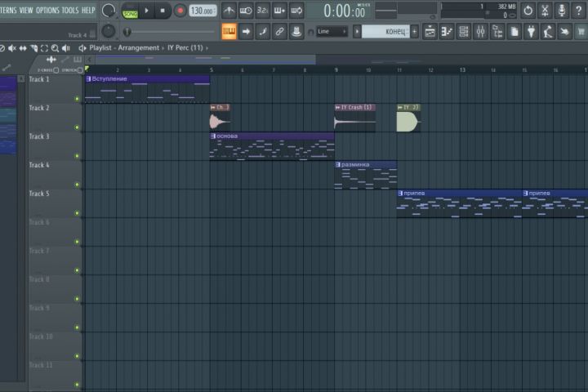Mute Track 5 via green dot
The height and width of the screenshot is (392, 588).
(x=77, y=213)
